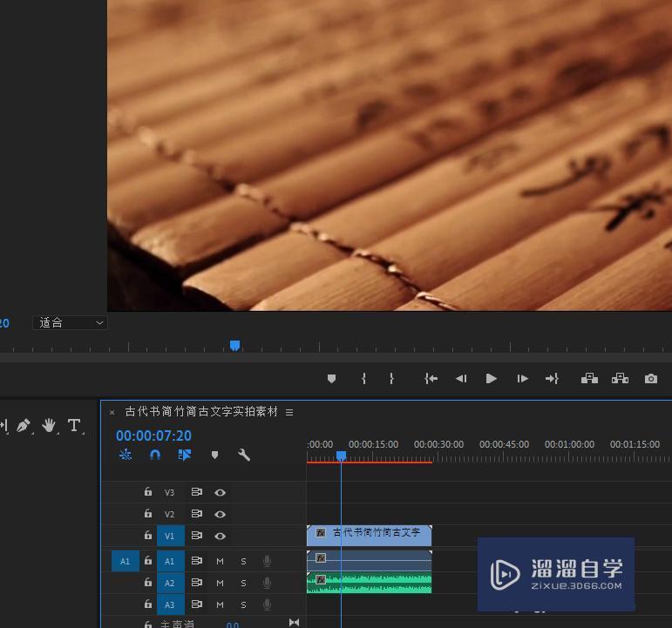The width and height of the screenshot is (672, 628).
Task: Click the Lift button
Action: click(589, 379)
